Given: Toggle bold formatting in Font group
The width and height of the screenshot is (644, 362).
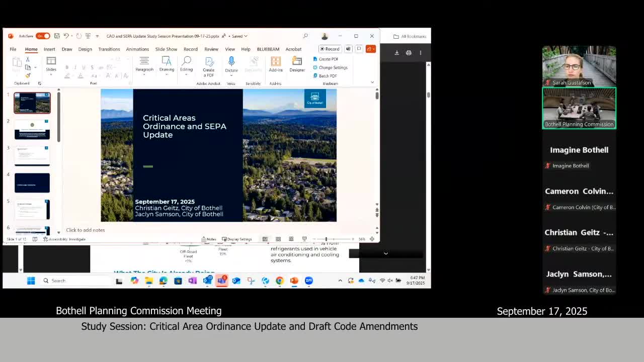Looking at the screenshot, I should (67, 67).
